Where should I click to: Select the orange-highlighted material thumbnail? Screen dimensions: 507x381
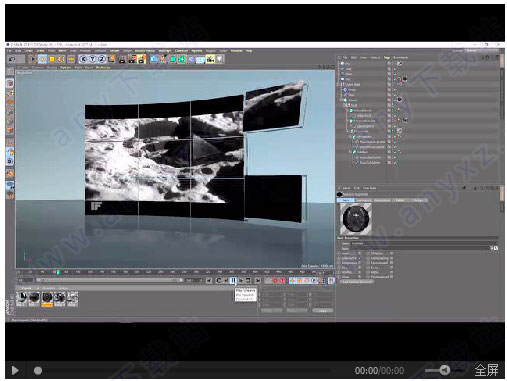[x=47, y=299]
